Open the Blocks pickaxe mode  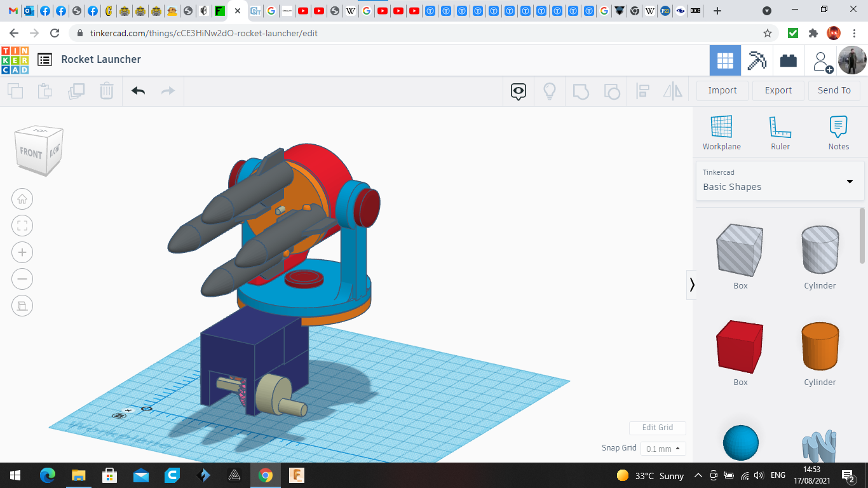coord(757,60)
